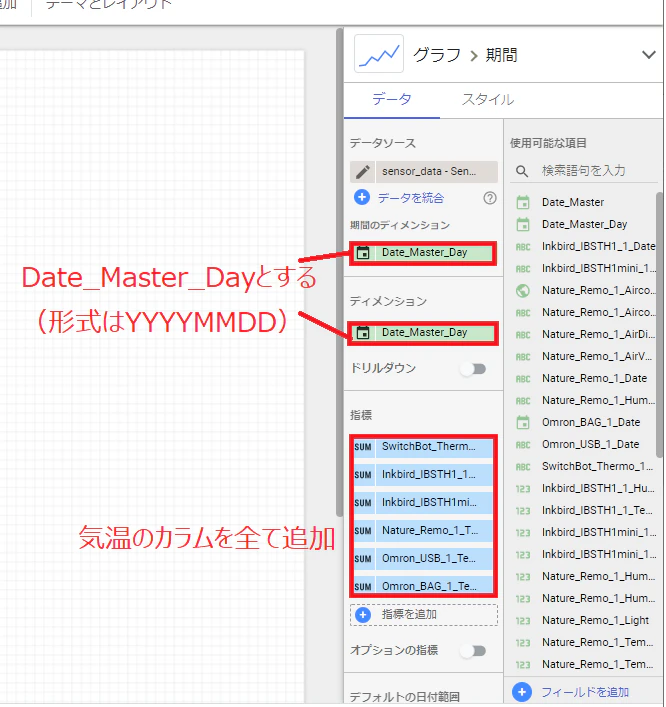Select Omron_USB_1_Date field
666x707 pixels.
(x=590, y=445)
